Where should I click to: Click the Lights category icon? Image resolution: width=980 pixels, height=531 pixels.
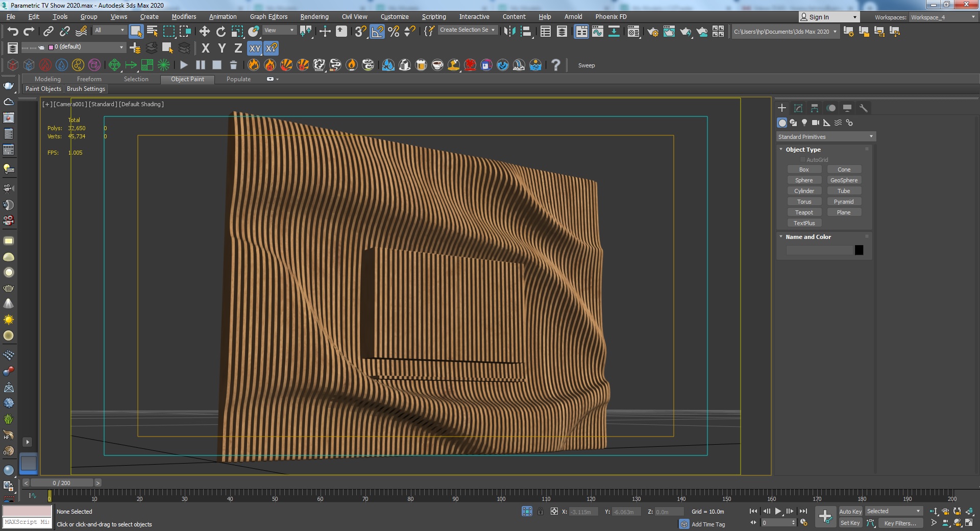[x=804, y=123]
